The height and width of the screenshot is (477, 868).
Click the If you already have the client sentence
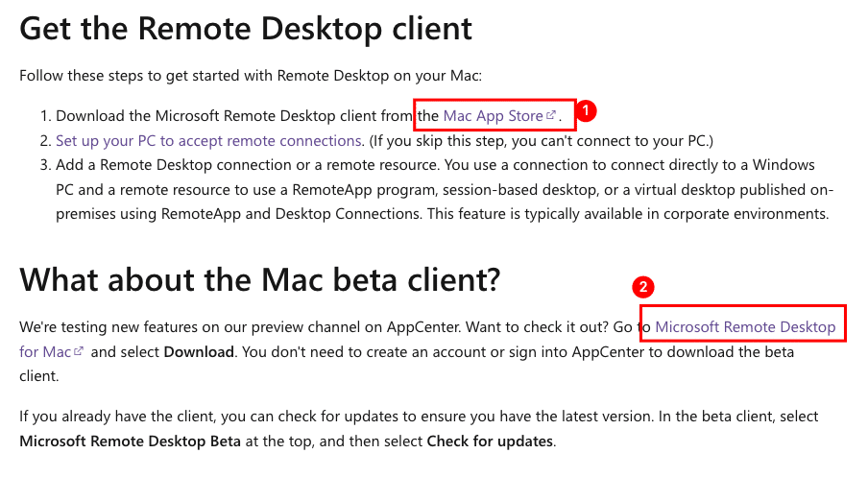point(419,429)
